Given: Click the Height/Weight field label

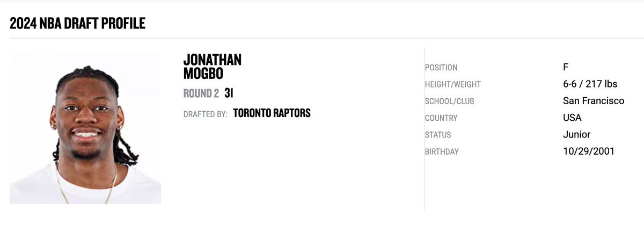Looking at the screenshot, I should pyautogui.click(x=453, y=84).
